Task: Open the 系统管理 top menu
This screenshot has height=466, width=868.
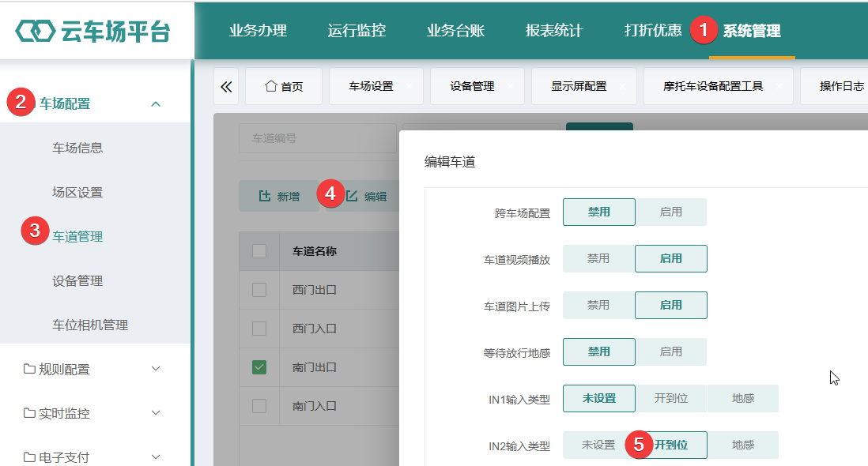Action: 752,30
